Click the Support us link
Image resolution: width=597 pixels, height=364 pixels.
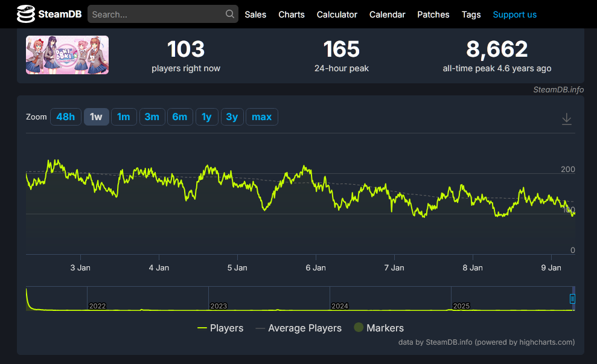pyautogui.click(x=514, y=14)
